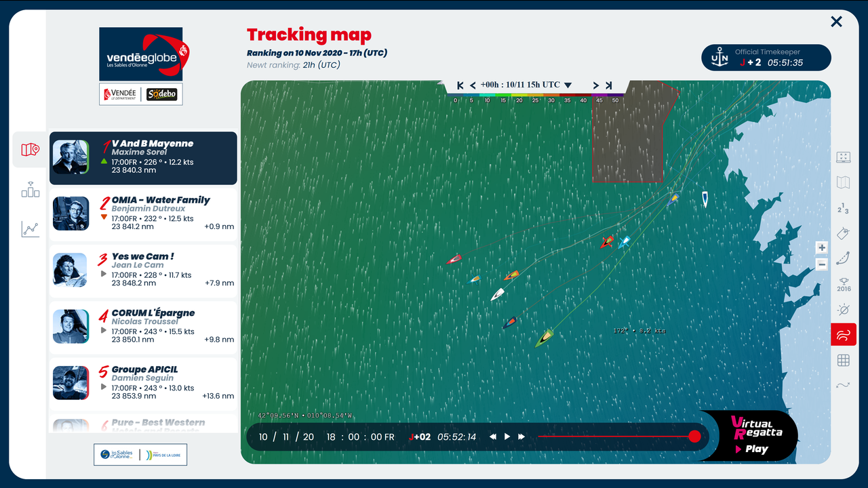Play the race timeline

[x=507, y=437]
